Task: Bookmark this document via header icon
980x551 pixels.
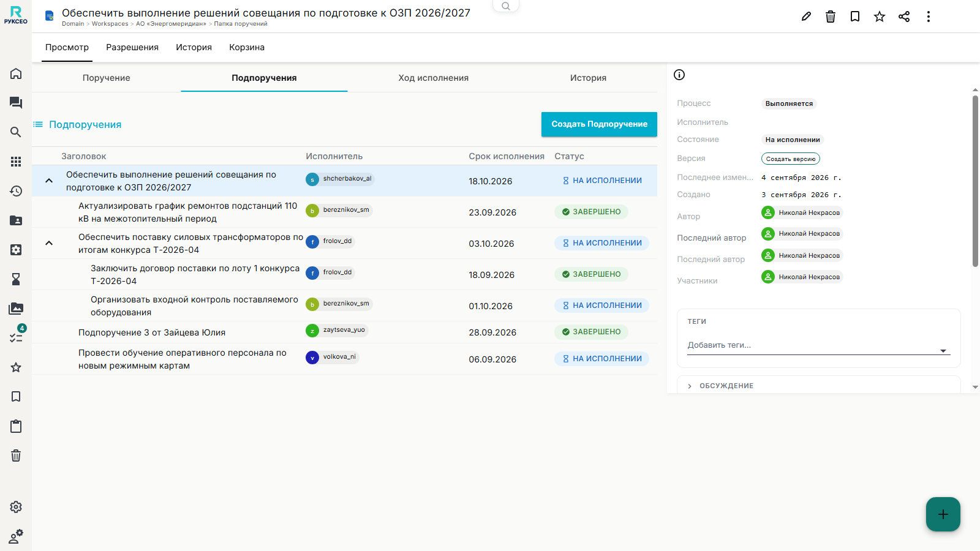Action: [x=855, y=17]
